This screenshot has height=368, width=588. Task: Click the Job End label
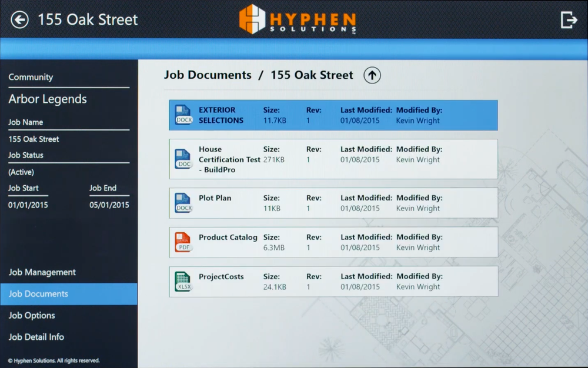pos(103,188)
